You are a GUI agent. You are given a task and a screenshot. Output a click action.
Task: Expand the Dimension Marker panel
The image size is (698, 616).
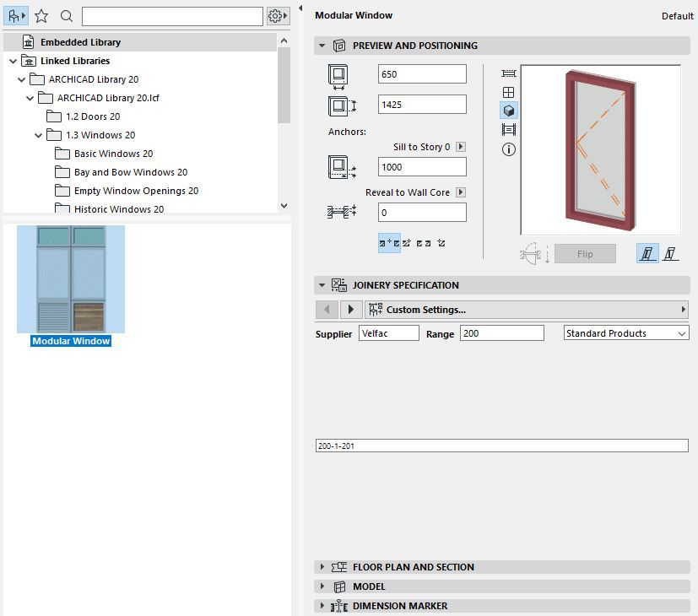pyautogui.click(x=322, y=605)
